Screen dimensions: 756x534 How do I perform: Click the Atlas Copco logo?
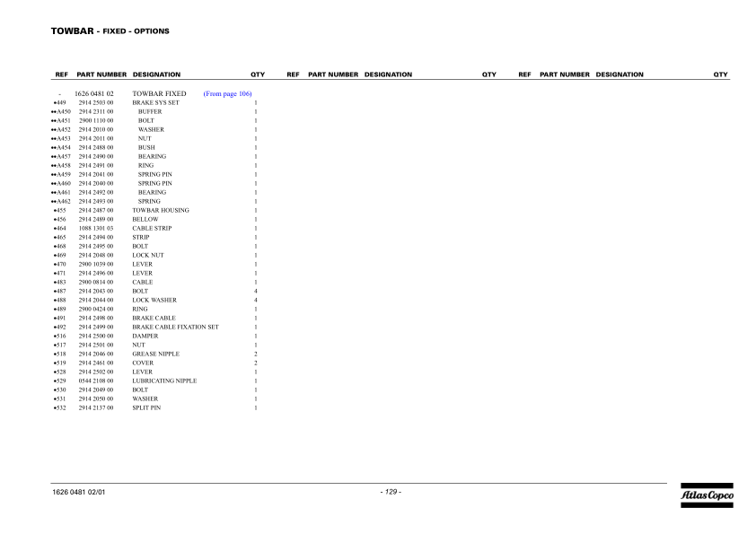click(706, 495)
